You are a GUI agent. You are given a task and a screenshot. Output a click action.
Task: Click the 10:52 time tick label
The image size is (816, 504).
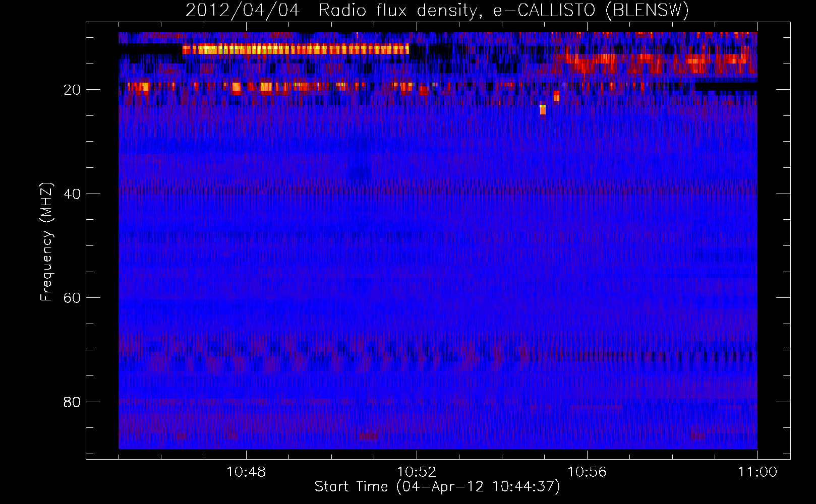[417, 472]
